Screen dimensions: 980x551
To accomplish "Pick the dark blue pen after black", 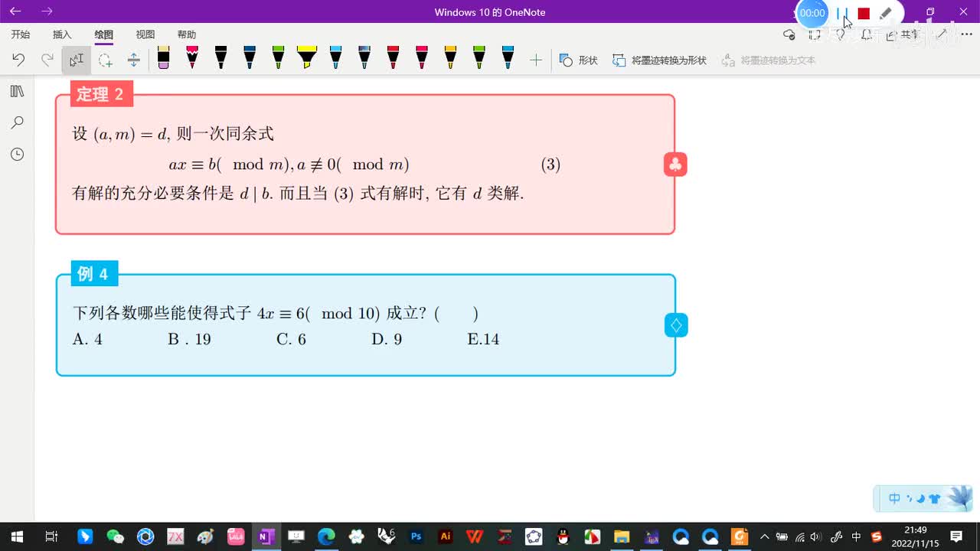I will [x=250, y=57].
